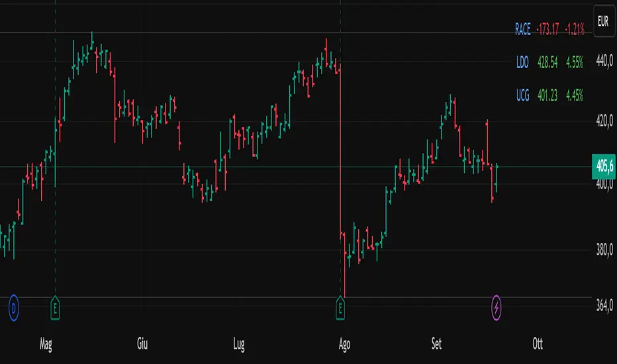Click the LDO change 4.55%
Viewport: 617px width, 364px height.
pyautogui.click(x=575, y=62)
